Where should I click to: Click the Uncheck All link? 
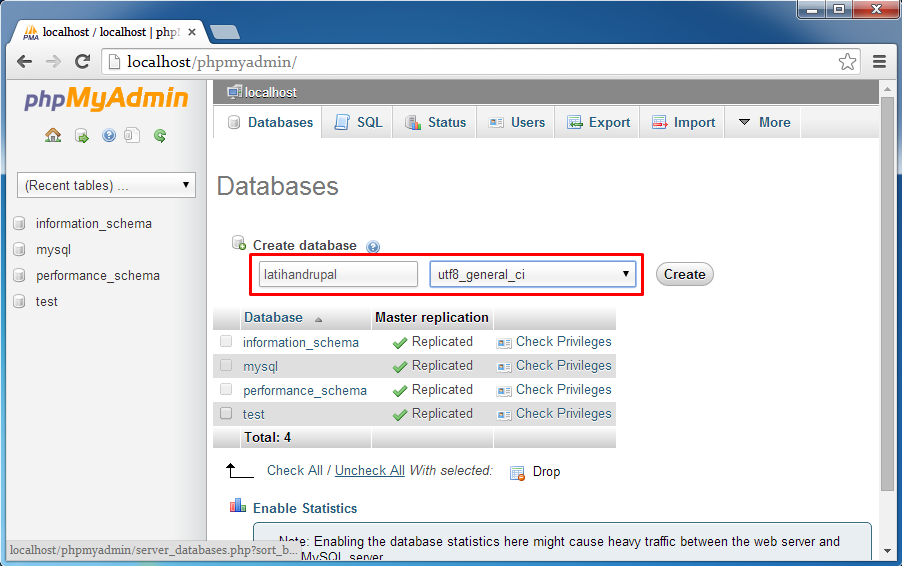coord(369,471)
